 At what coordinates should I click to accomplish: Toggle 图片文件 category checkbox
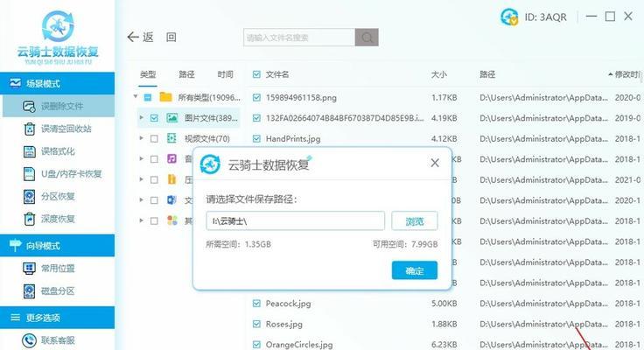[154, 118]
